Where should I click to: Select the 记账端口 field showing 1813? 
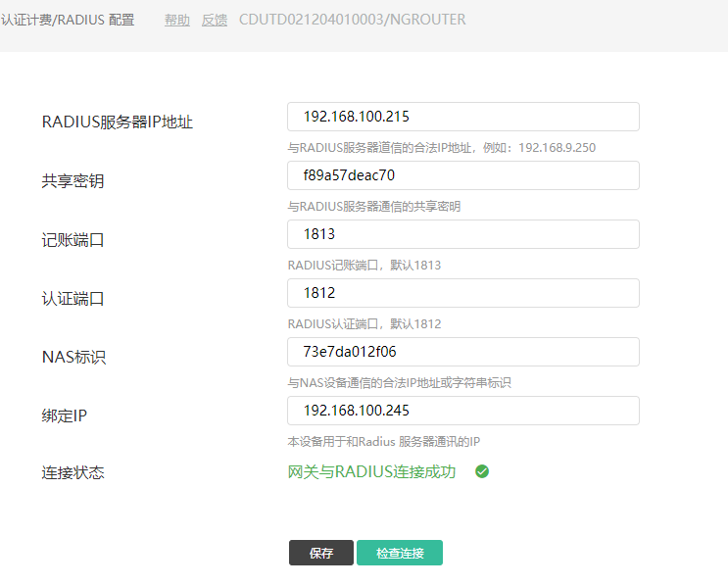point(462,234)
